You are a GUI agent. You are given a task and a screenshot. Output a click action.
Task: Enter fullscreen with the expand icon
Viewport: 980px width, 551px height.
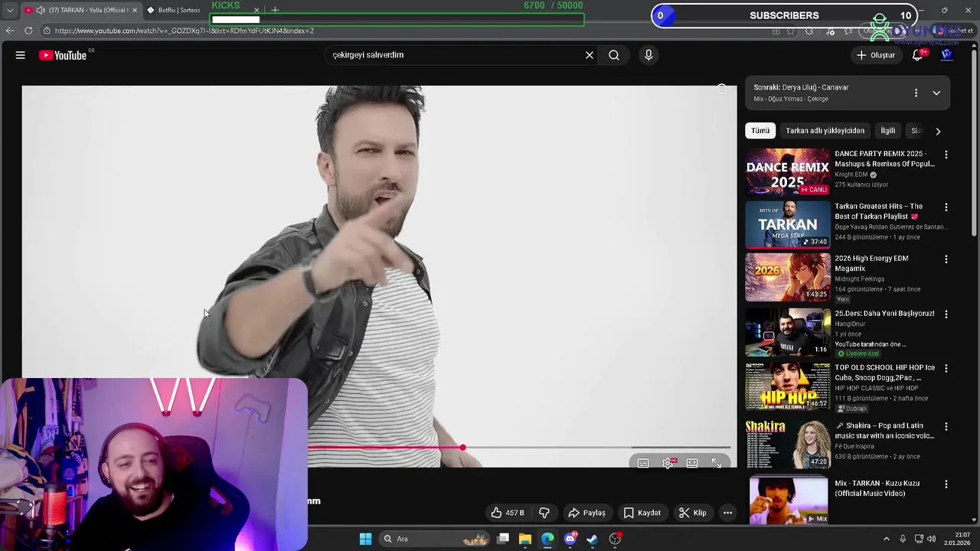[x=717, y=463]
